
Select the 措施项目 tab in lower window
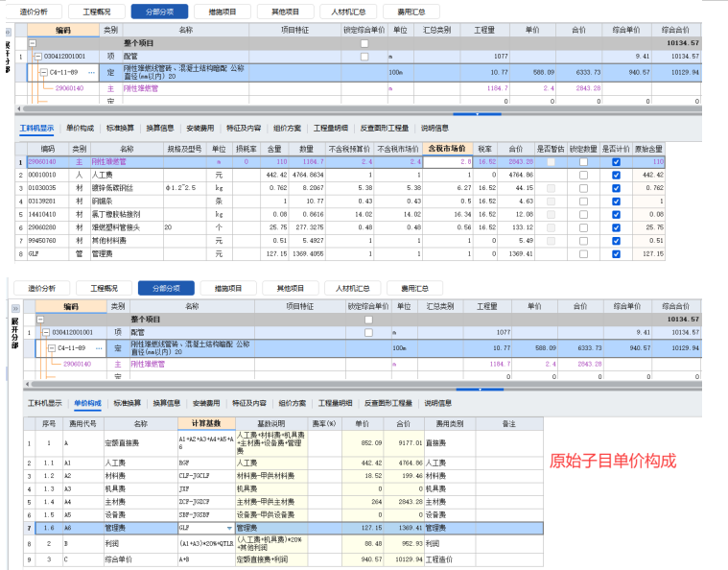[x=227, y=288]
